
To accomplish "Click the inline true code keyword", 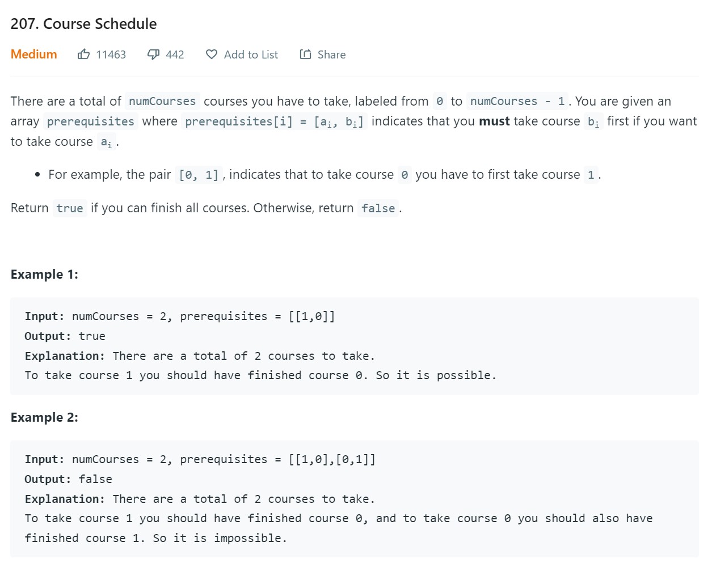I will click(x=70, y=208).
